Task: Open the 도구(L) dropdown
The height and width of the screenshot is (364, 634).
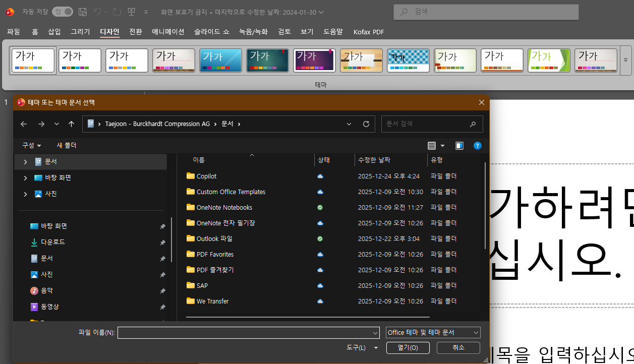Action: click(x=362, y=348)
